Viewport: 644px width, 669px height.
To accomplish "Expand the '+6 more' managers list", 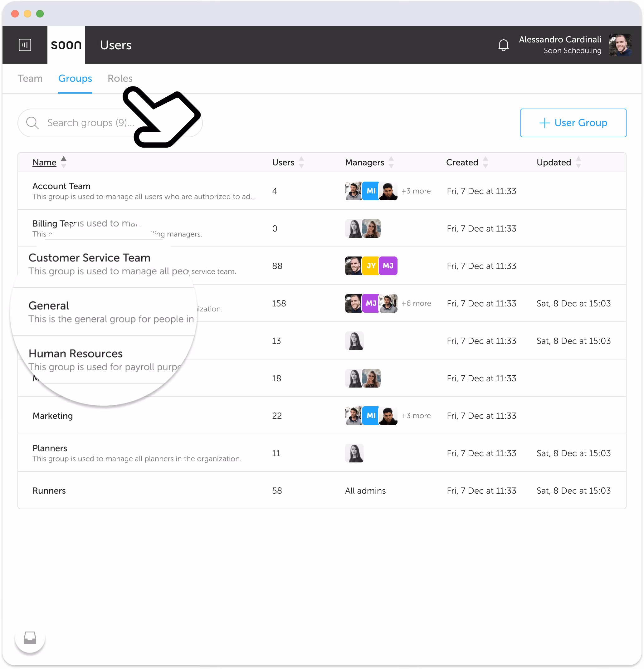I will pos(416,303).
